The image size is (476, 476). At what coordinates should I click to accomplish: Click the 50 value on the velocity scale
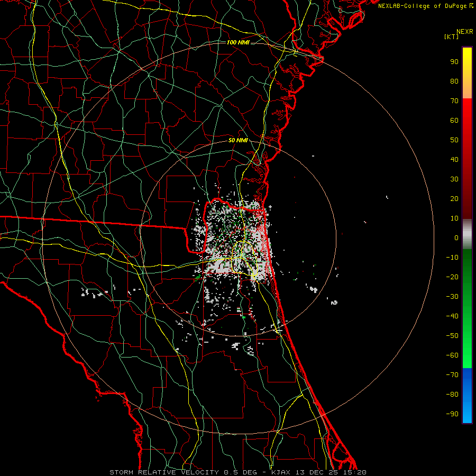click(x=454, y=140)
